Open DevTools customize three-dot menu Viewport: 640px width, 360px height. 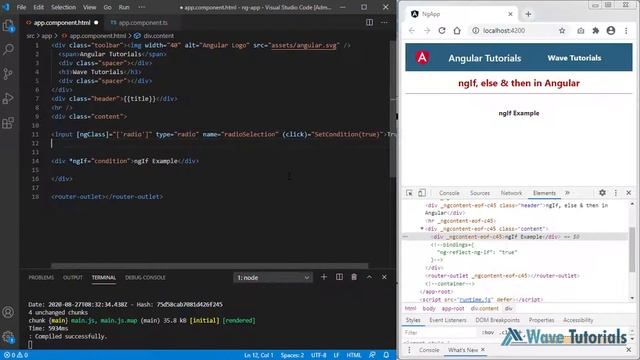coord(616,193)
